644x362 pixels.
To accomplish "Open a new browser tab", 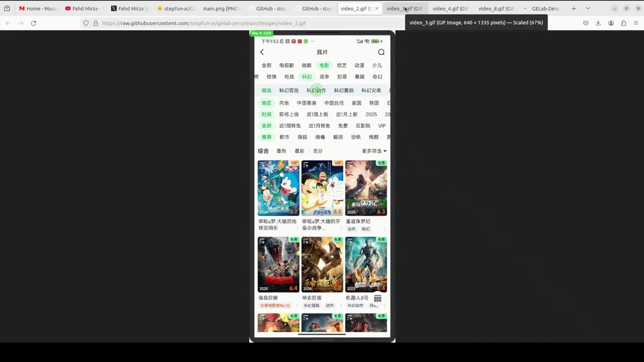I will click(x=574, y=8).
